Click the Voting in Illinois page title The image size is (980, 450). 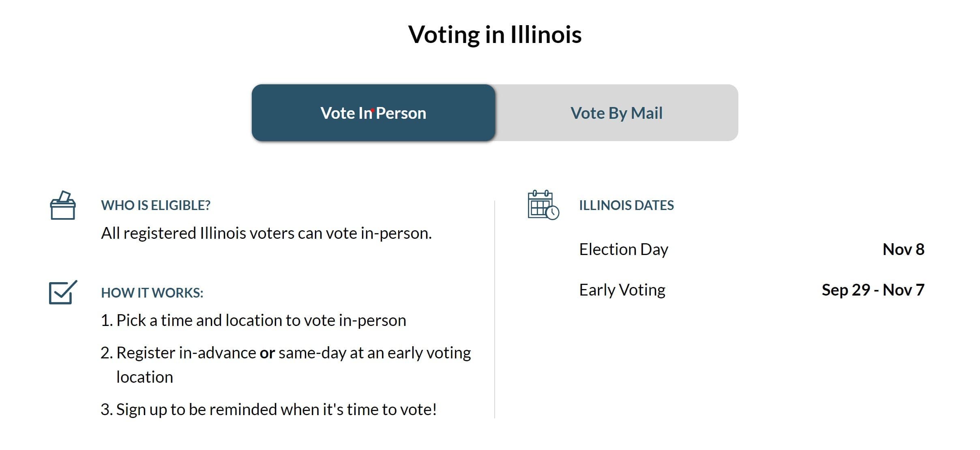point(494,35)
